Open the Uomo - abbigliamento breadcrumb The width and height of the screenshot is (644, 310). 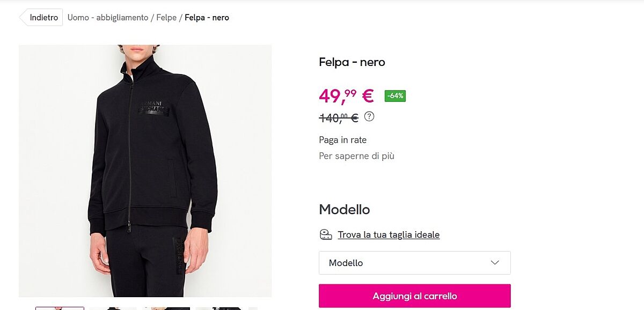click(x=108, y=18)
